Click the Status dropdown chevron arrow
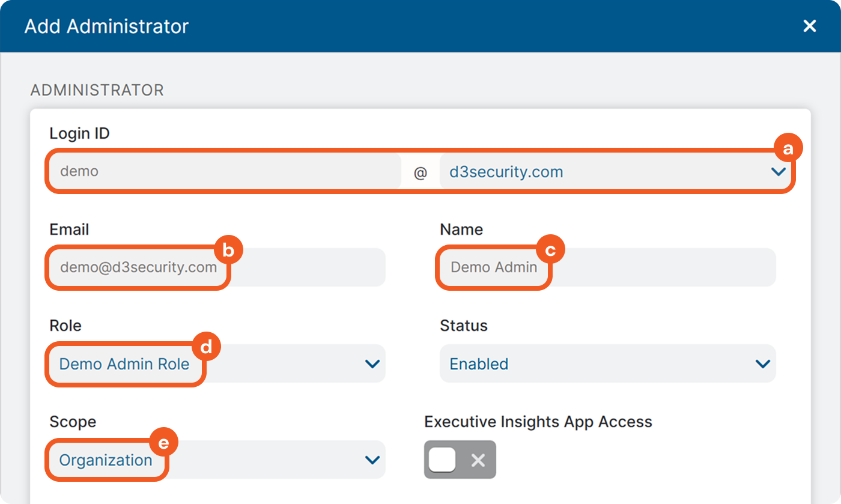This screenshot has height=504, width=841. [x=763, y=364]
